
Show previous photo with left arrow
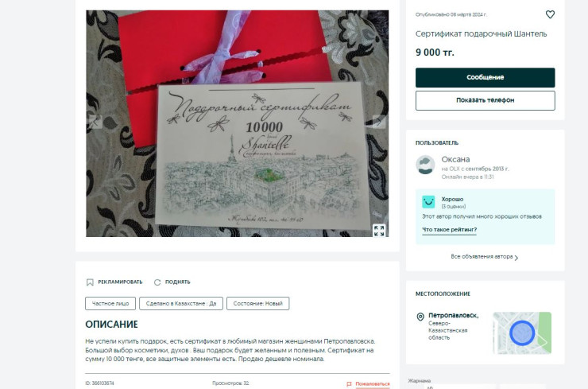coord(95,122)
